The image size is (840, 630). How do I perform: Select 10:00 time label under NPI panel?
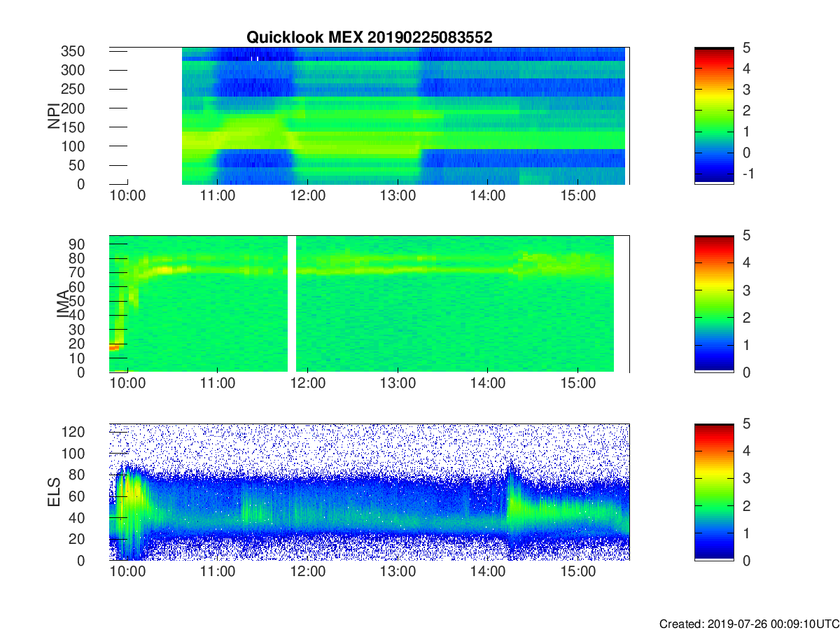point(127,196)
